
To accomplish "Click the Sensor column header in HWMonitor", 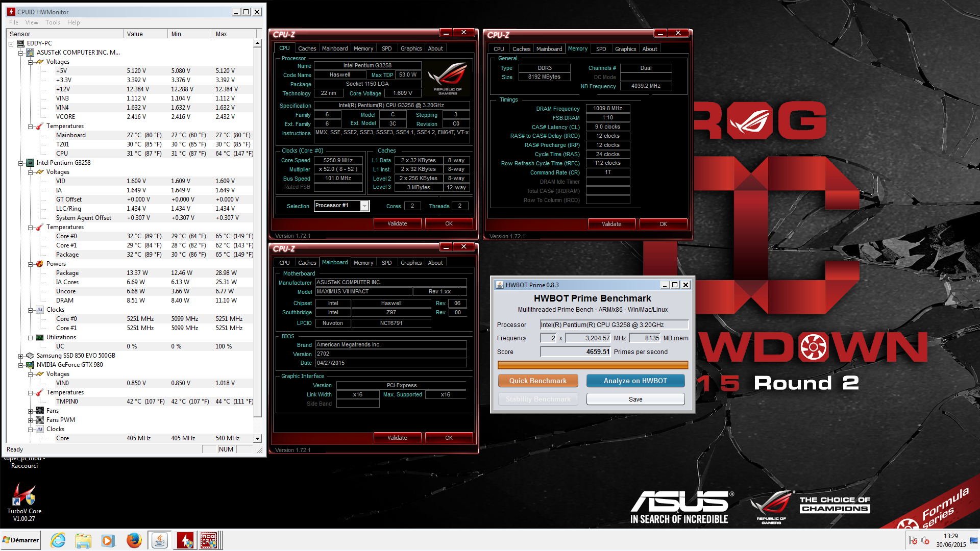I will click(x=65, y=34).
